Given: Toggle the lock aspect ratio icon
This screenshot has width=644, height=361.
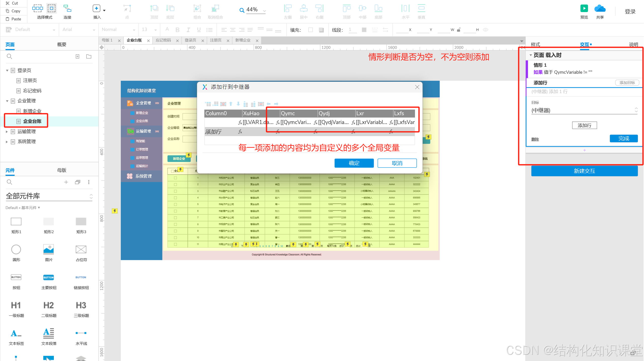Looking at the screenshot, I should pos(459,30).
